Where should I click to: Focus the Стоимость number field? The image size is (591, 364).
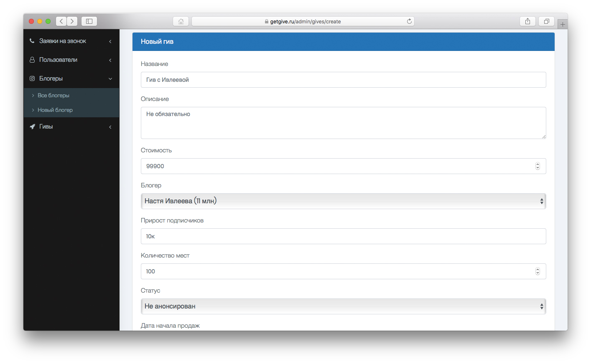[343, 166]
